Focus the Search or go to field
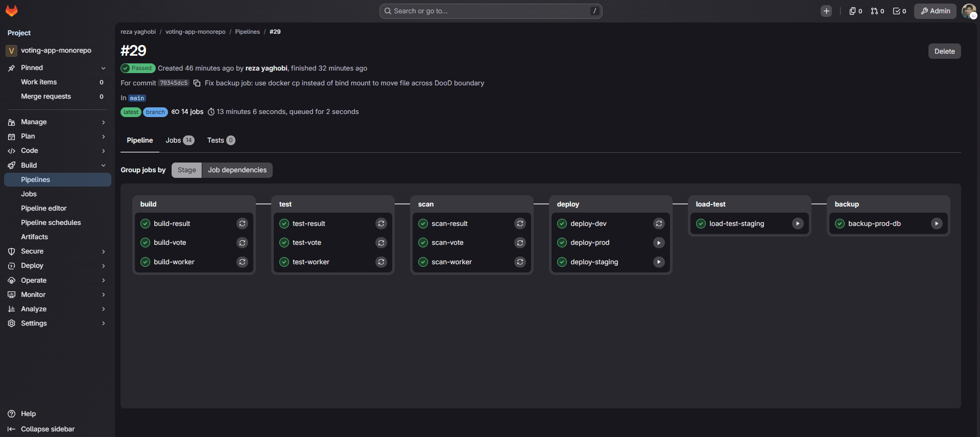 coord(491,11)
